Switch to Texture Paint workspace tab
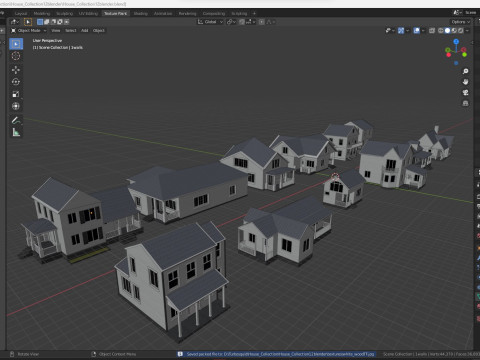 click(x=116, y=14)
